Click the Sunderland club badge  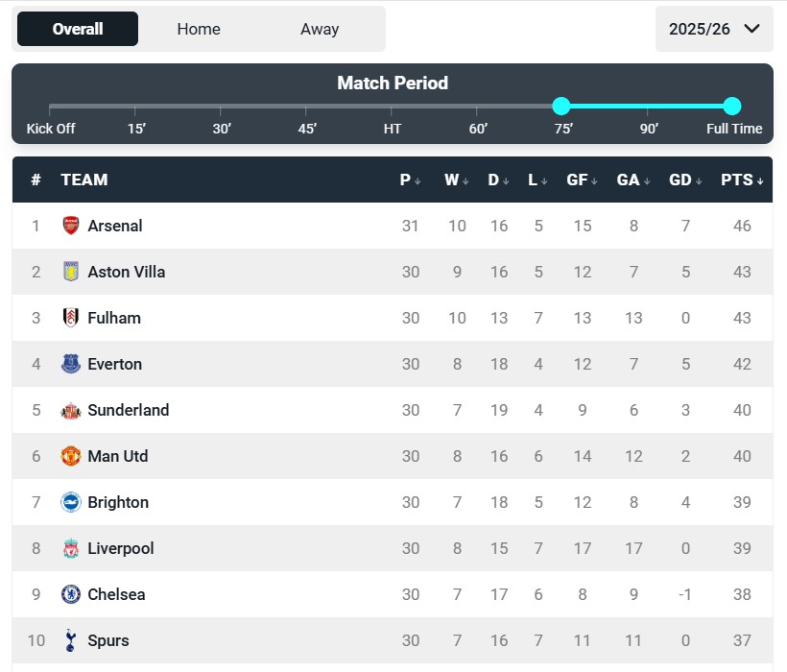[x=71, y=410]
